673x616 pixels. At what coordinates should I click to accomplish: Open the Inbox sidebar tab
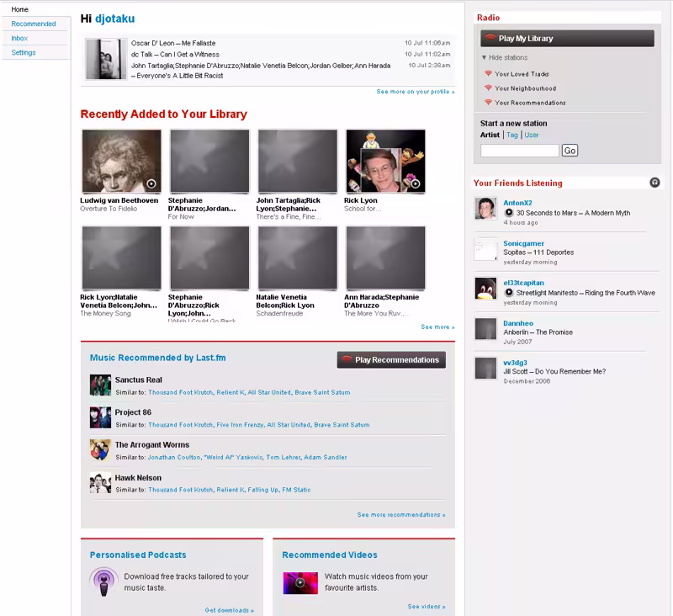[19, 38]
